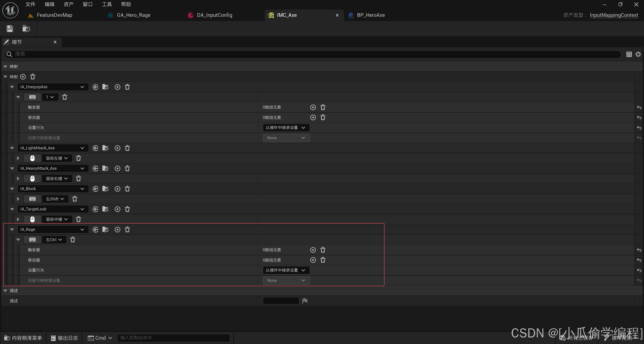
Task: Delete all mappings with the trash icon beside 映射
Action: point(33,77)
